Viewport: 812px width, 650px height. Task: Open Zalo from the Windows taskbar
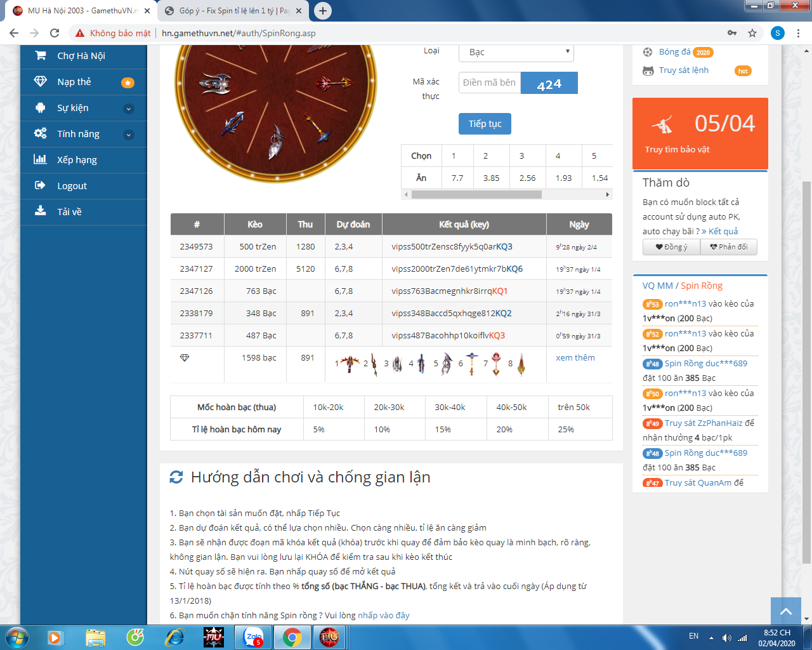tap(254, 637)
